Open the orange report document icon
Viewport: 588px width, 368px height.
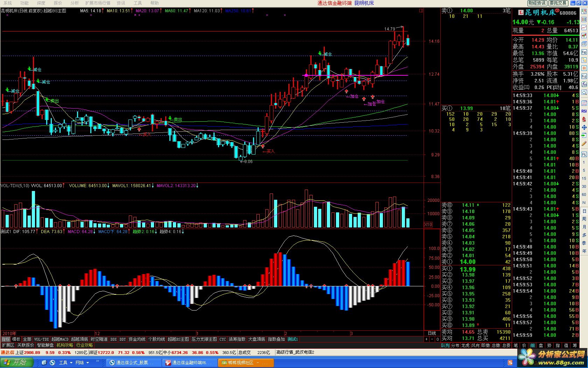(x=584, y=68)
